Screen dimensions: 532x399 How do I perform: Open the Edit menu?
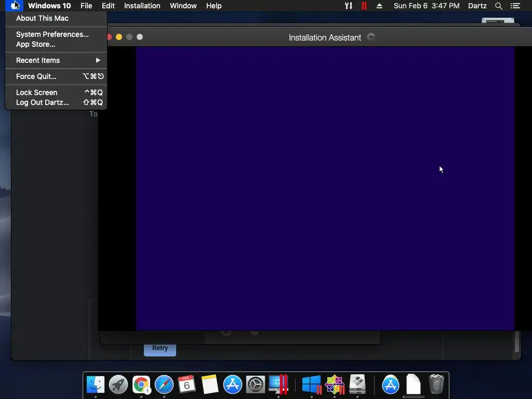pyautogui.click(x=108, y=6)
